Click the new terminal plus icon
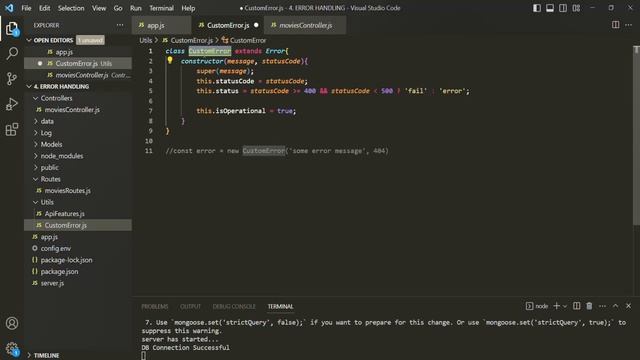The height and width of the screenshot is (360, 640). [x=556, y=306]
